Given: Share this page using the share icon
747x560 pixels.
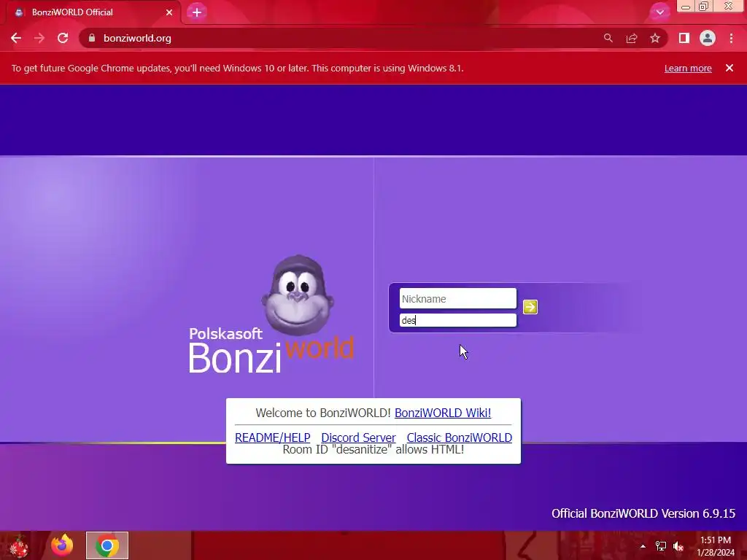Looking at the screenshot, I should click(x=632, y=38).
